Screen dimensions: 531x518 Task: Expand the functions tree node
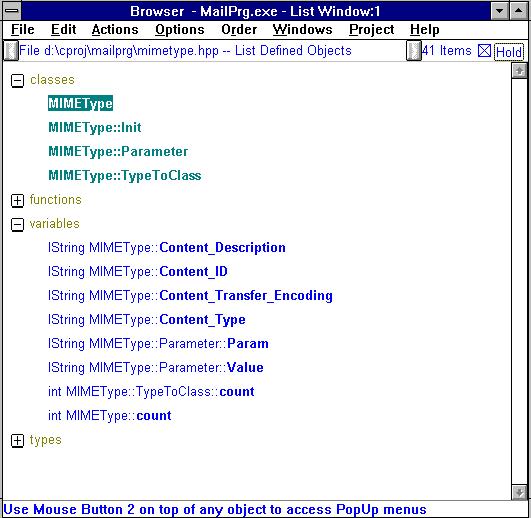(17, 200)
